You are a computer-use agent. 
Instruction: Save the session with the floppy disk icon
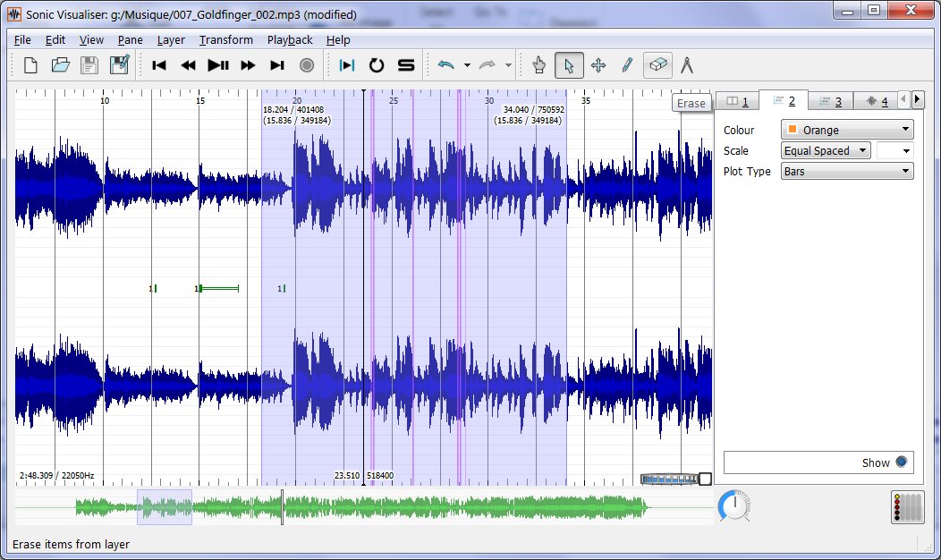89,64
